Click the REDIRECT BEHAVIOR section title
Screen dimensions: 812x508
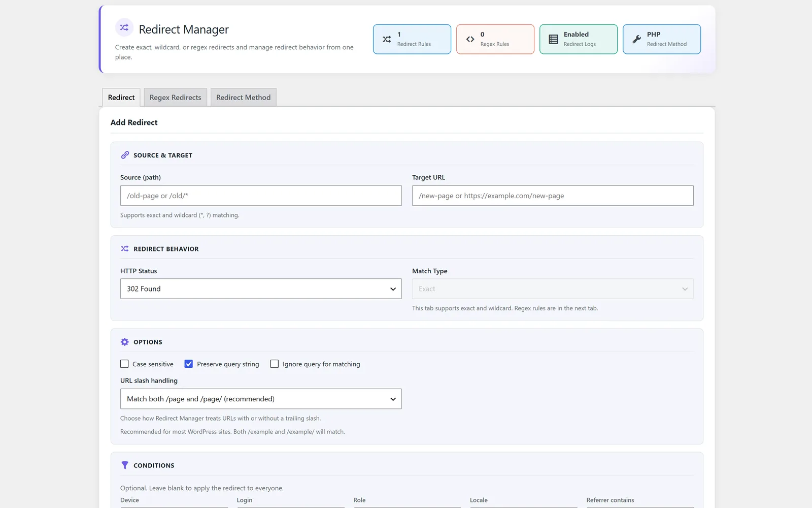166,249
